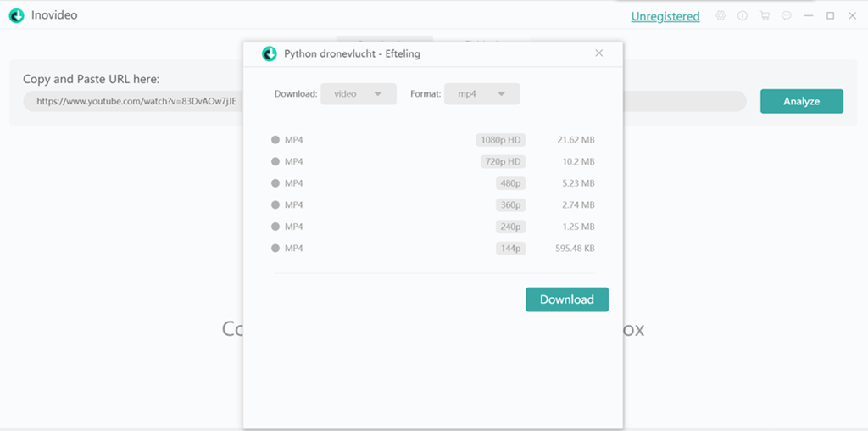Minimize the Inovideo window
This screenshot has width=868, height=431.
[x=808, y=16]
